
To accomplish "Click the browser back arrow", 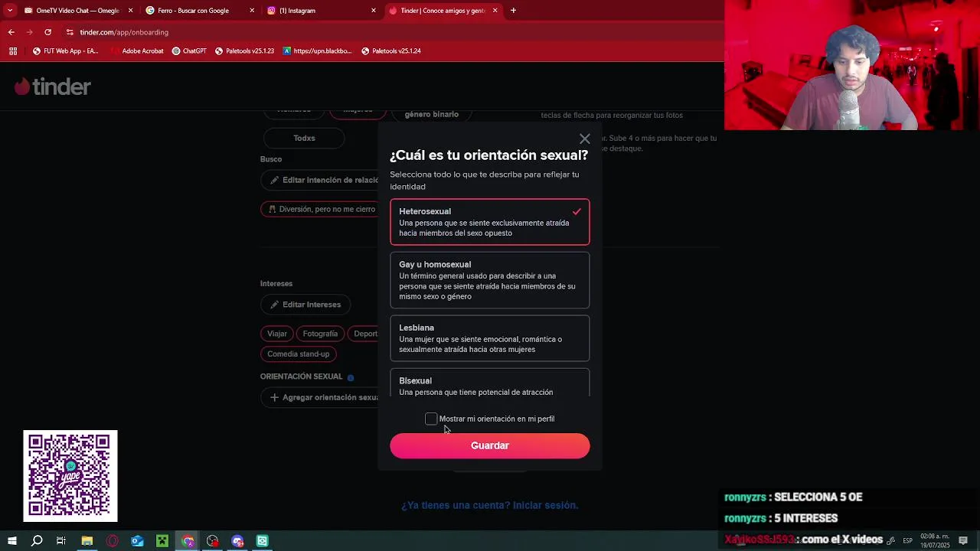I will (x=11, y=32).
